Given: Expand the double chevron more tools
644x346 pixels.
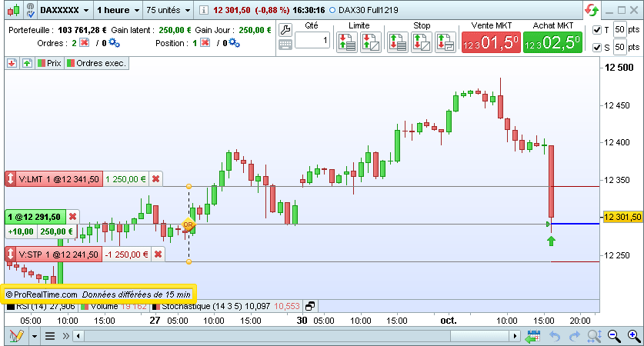Looking at the screenshot, I should (65, 337).
